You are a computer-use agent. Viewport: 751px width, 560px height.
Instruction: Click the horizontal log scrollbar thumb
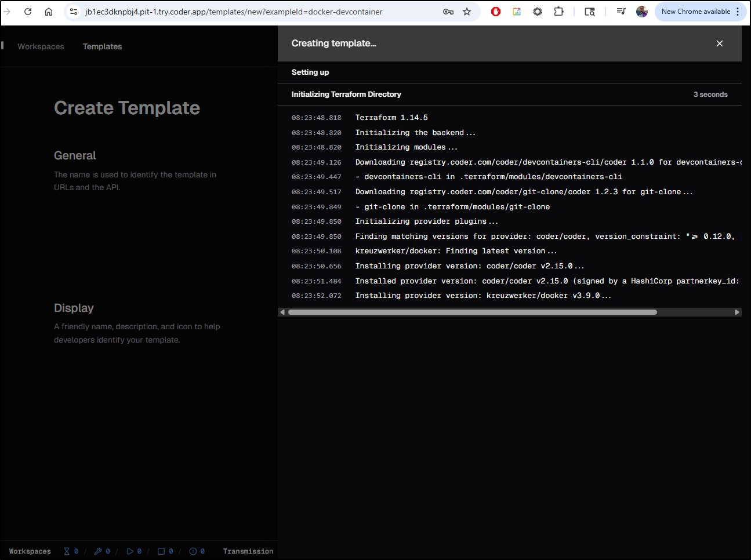tap(472, 312)
